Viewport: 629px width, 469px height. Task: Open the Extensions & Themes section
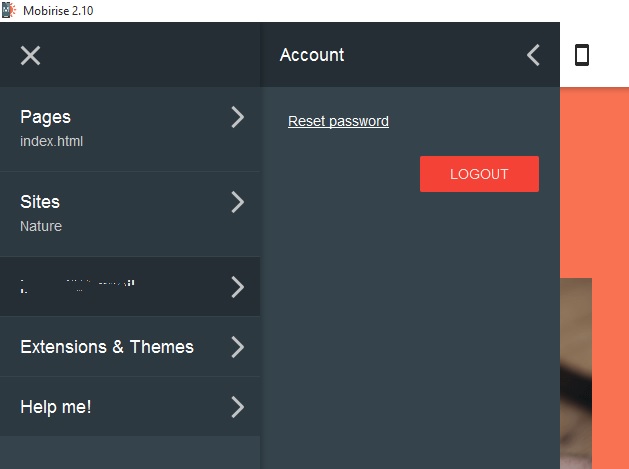click(x=130, y=347)
